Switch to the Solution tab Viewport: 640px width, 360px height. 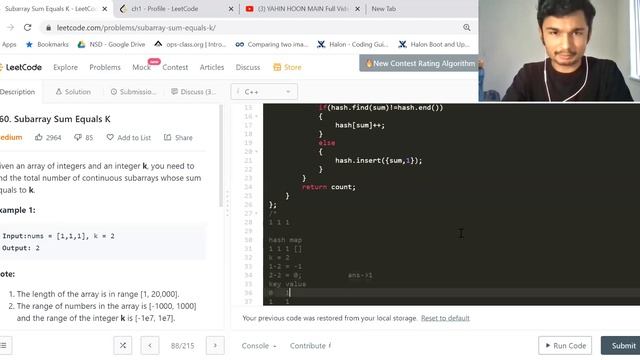coord(73,92)
